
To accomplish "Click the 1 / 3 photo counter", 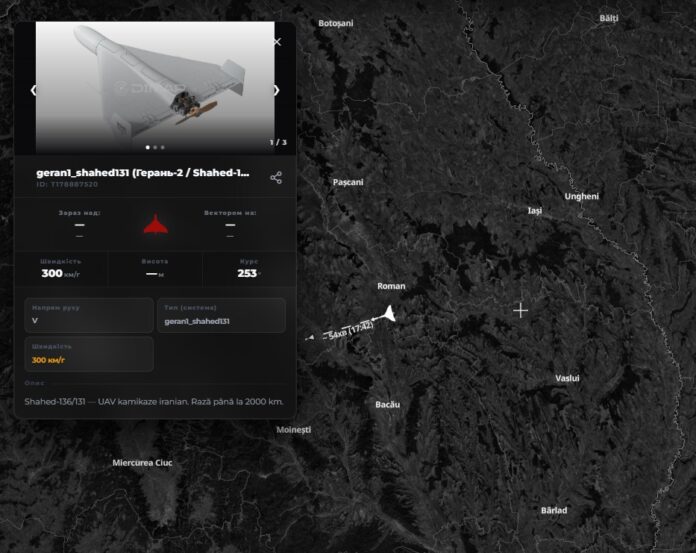I will [278, 142].
